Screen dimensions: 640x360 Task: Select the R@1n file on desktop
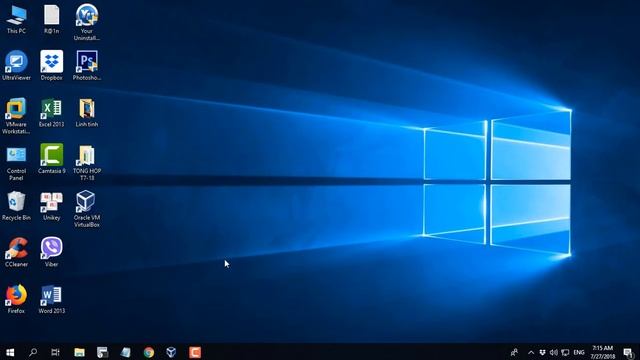point(51,19)
